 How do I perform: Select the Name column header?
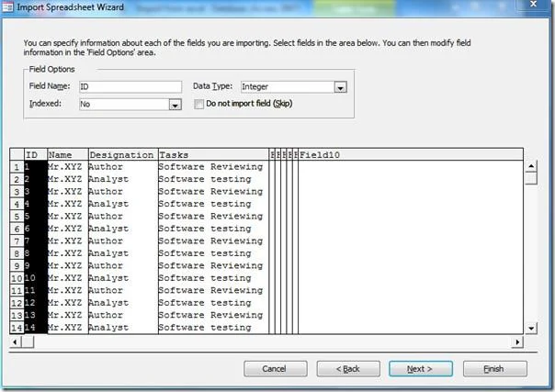[x=68, y=155]
